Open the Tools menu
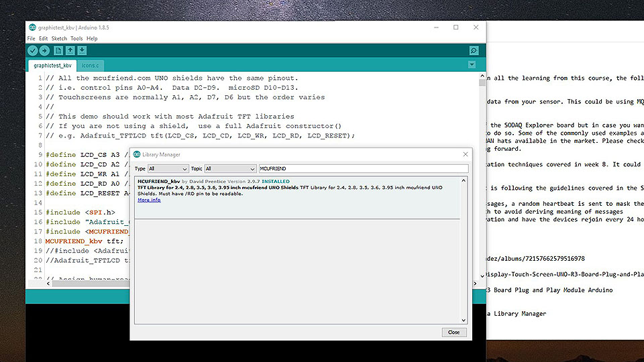Screen dimensions: 644x362 point(76,39)
